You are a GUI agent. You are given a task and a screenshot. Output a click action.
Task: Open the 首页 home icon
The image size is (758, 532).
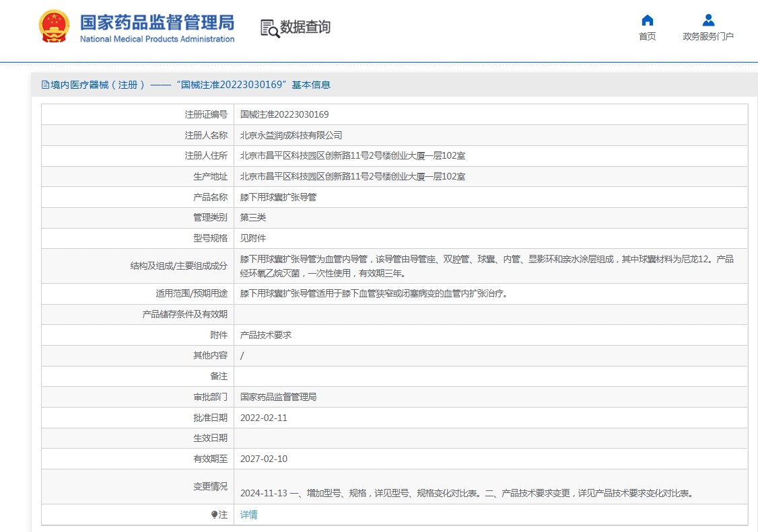pos(648,20)
